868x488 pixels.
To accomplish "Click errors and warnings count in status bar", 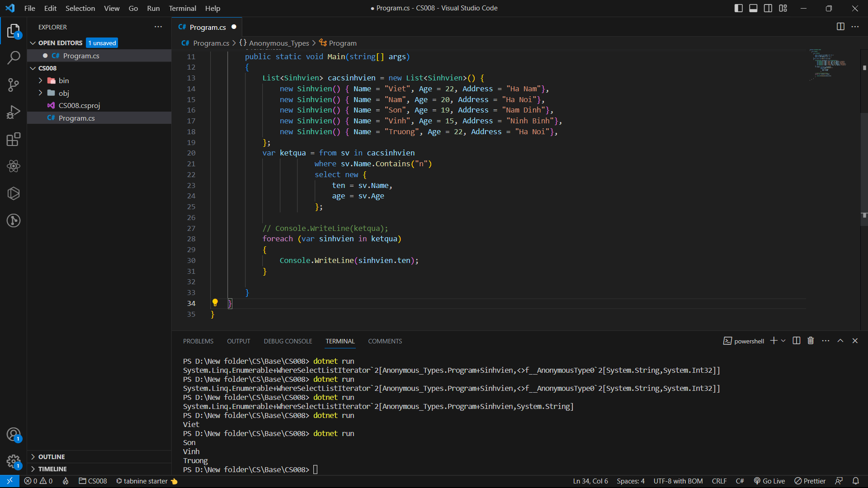I will coord(38,481).
